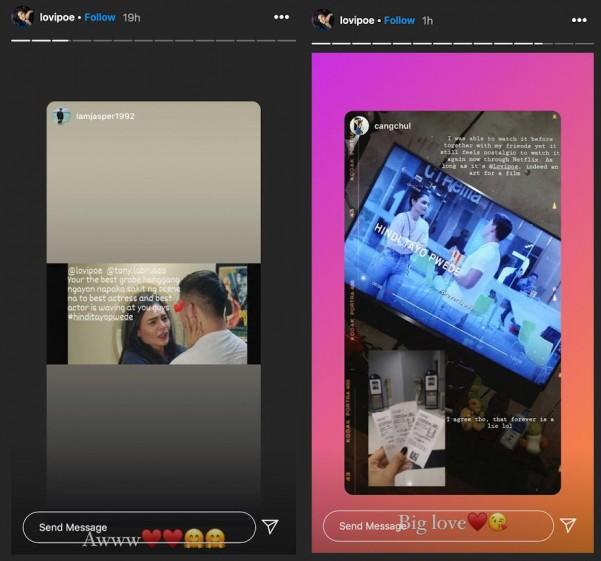This screenshot has width=601, height=561.
Task: Click the "Awww" caption text
Action: click(x=112, y=540)
